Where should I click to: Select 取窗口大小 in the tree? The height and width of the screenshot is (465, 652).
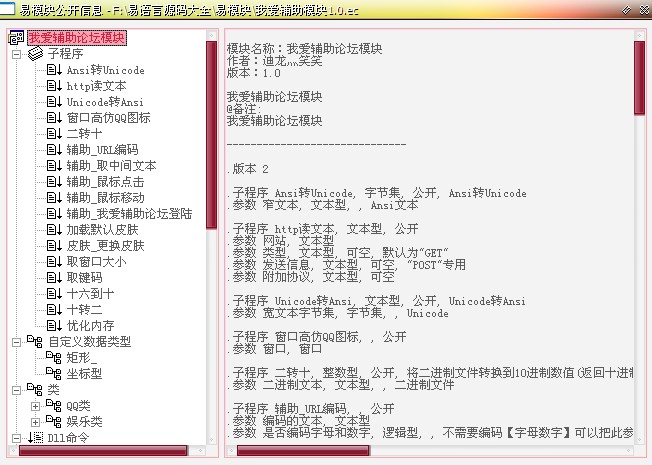[96, 262]
